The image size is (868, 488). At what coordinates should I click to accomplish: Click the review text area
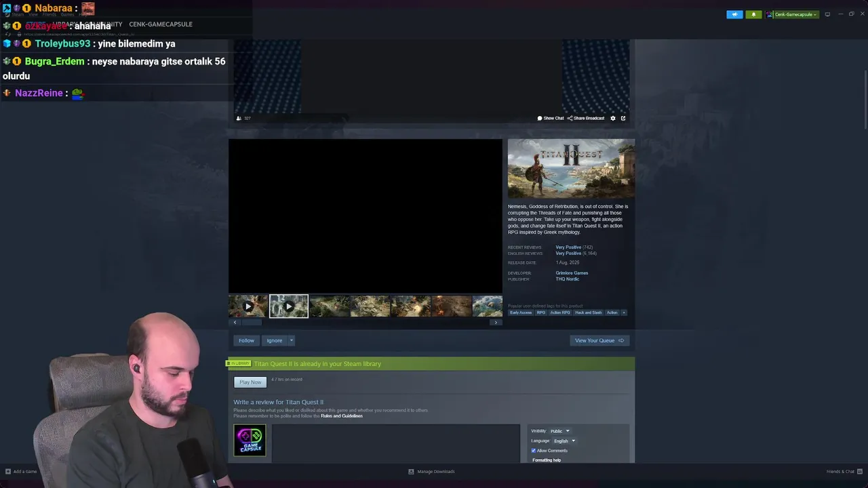click(396, 443)
